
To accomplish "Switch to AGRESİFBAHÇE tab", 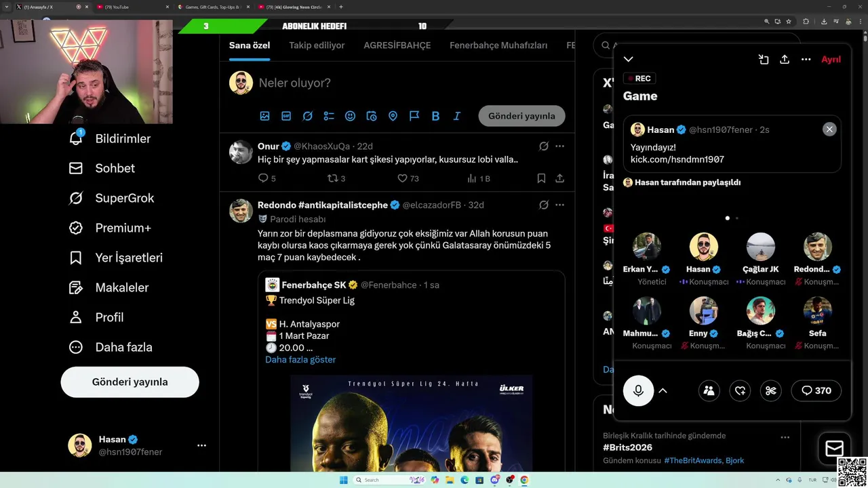I will [397, 45].
